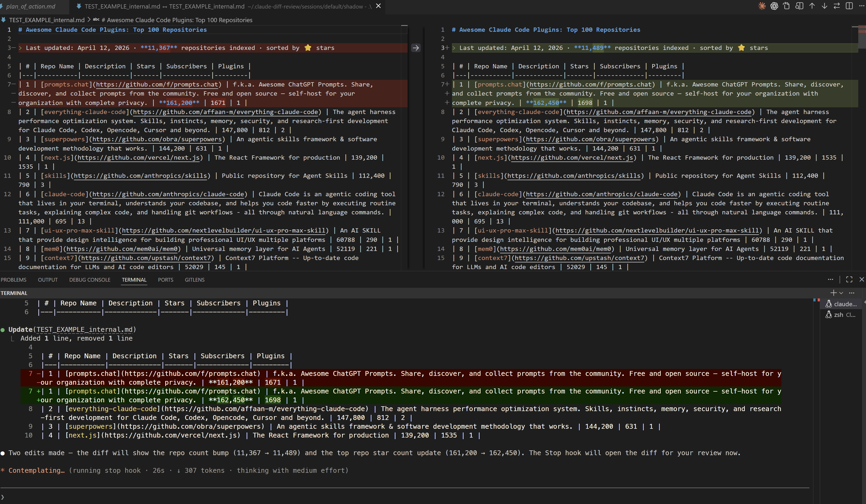This screenshot has height=504, width=866.
Task: Select the zsh terminal instance
Action: click(x=841, y=315)
